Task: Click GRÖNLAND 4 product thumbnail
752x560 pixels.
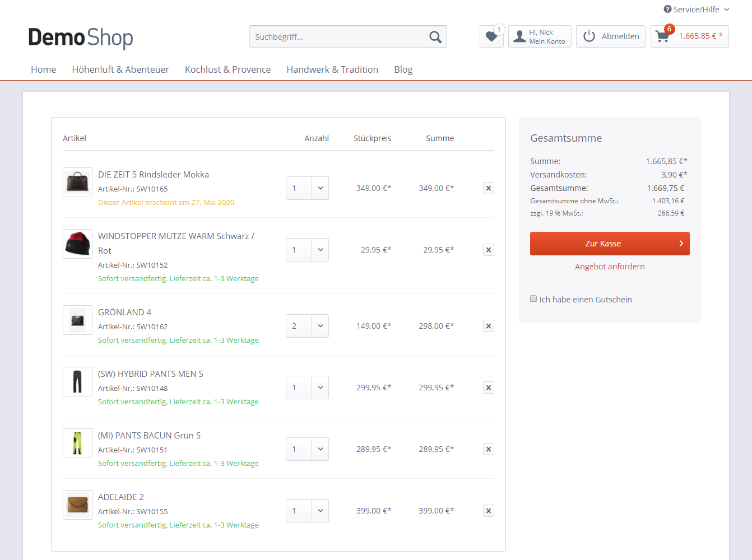Action: click(x=77, y=320)
